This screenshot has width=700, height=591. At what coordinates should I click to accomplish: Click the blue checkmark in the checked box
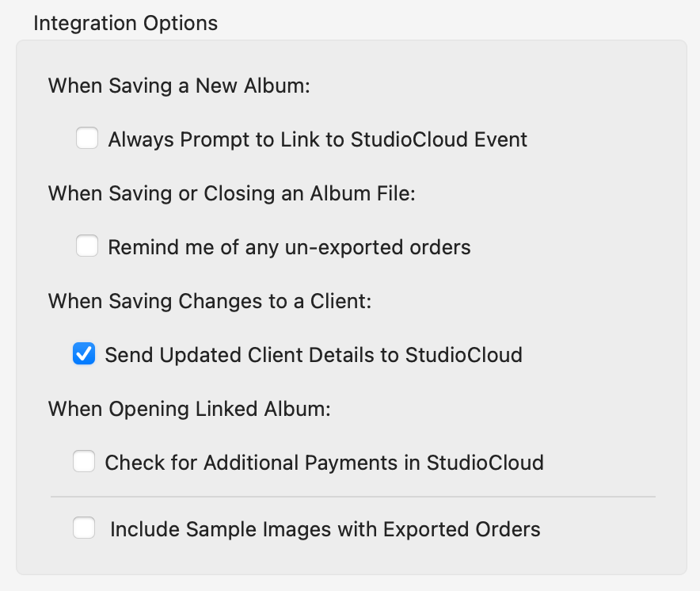click(84, 354)
